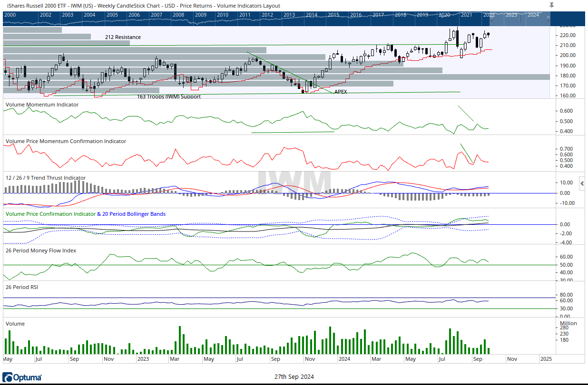Click the 2020 label in overview timeline
This screenshot has width=588, height=385.
coord(444,15)
